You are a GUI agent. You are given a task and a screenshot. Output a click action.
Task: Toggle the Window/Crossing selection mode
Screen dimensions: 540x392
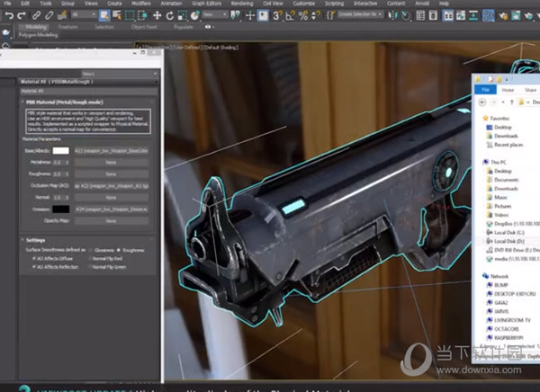pyautogui.click(x=142, y=15)
